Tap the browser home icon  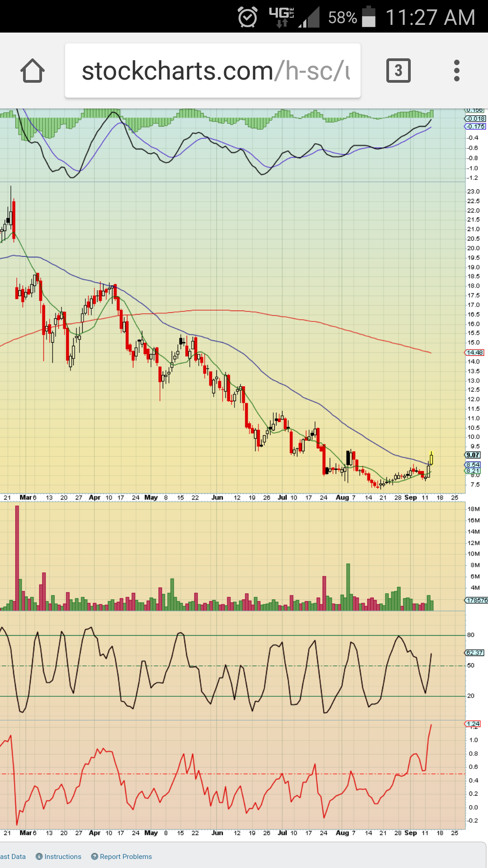pyautogui.click(x=33, y=71)
